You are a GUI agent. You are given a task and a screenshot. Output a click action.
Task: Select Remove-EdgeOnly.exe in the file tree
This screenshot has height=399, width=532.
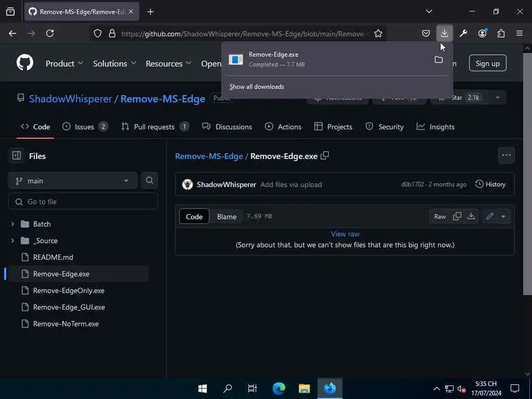coord(69,290)
